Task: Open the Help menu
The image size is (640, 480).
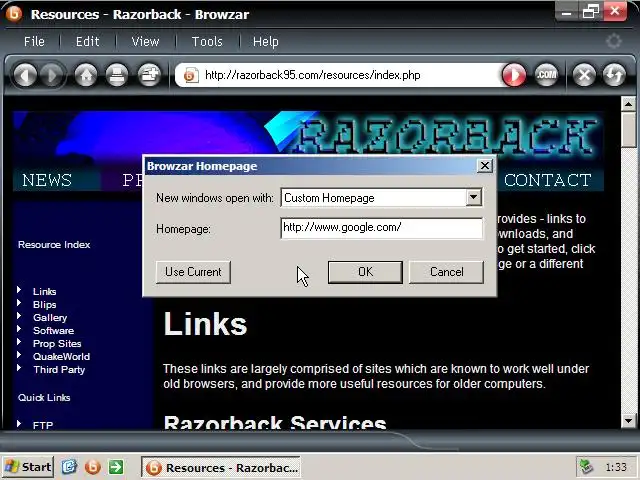Action: 266,41
